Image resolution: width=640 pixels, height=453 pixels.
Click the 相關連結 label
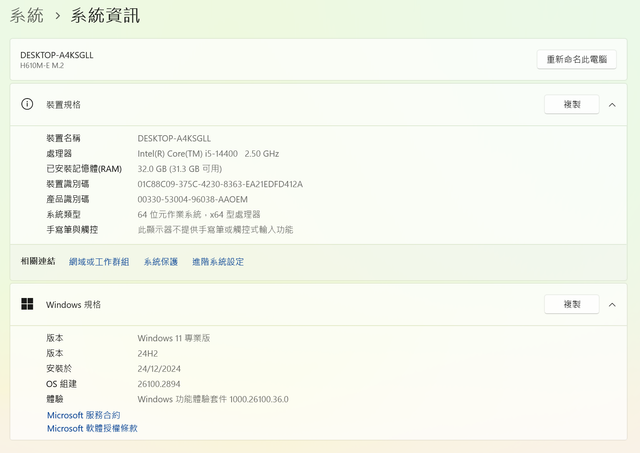tap(38, 262)
